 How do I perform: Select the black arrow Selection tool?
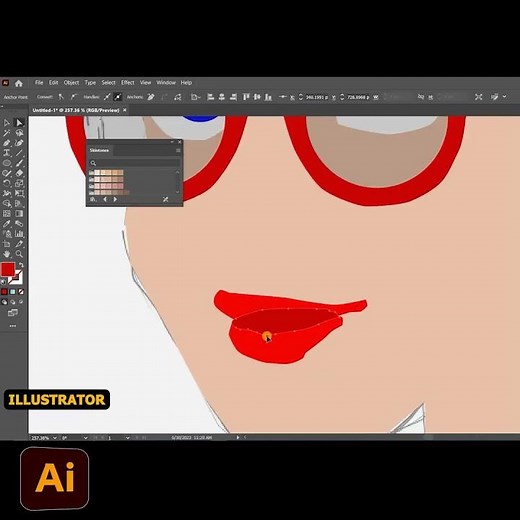pyautogui.click(x=7, y=123)
